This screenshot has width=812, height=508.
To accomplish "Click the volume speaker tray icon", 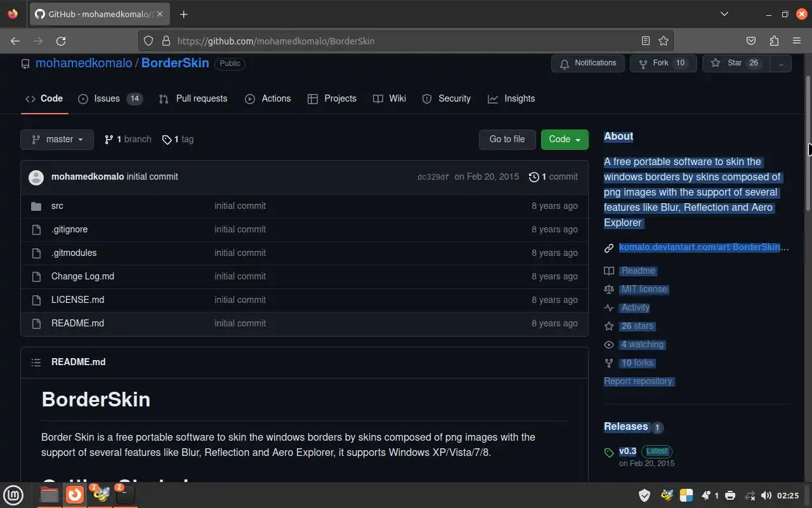I will click(x=766, y=495).
